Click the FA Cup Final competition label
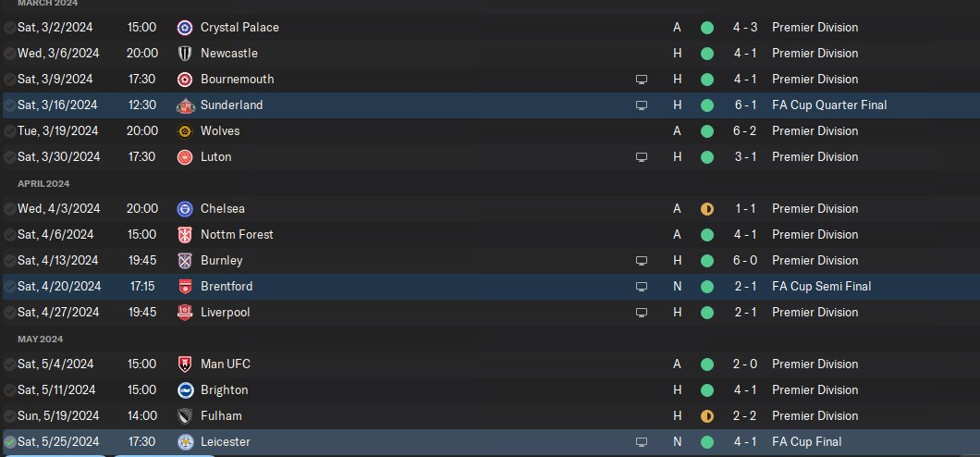The width and height of the screenshot is (980, 457). 806,442
